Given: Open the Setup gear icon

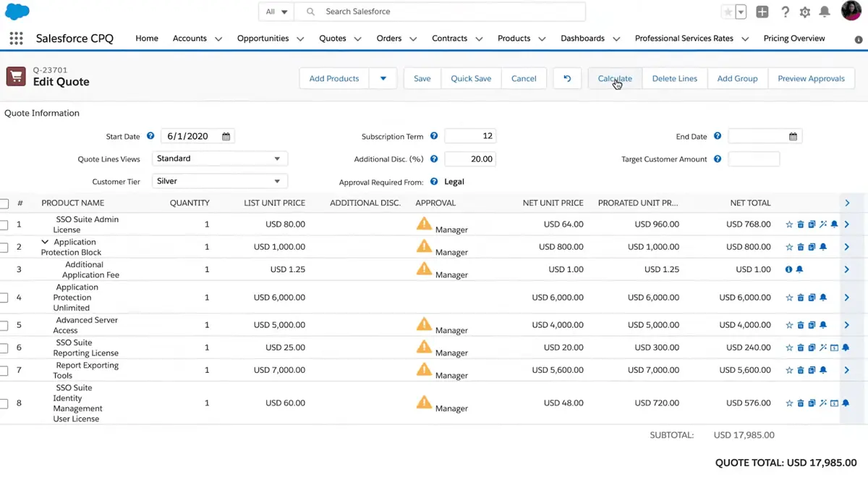Looking at the screenshot, I should (805, 12).
